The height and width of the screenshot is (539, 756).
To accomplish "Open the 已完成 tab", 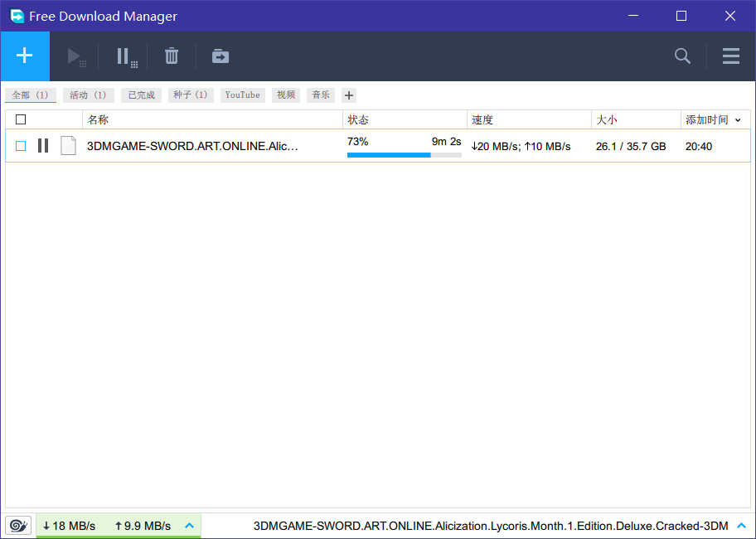I will click(141, 95).
